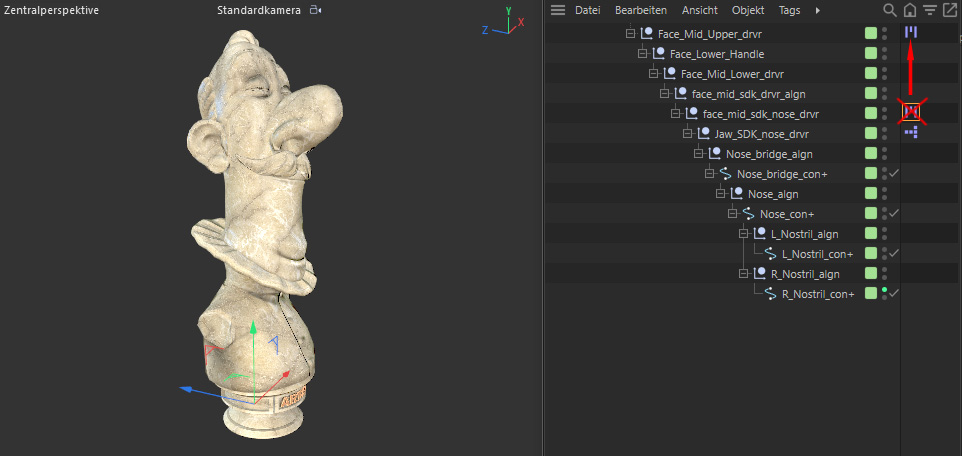The image size is (962, 456).
Task: Click the null icon of Nose_algn
Action: coord(737,193)
